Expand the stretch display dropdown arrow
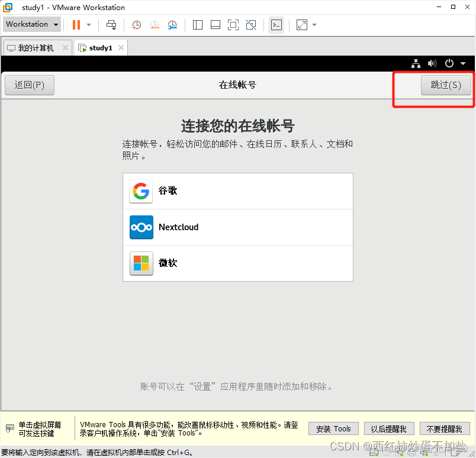This screenshot has height=458, width=476. click(314, 25)
